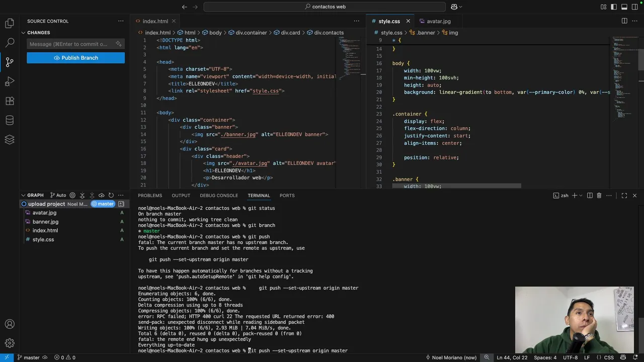Close the style.css tab
The height and width of the screenshot is (362, 644).
point(408,21)
